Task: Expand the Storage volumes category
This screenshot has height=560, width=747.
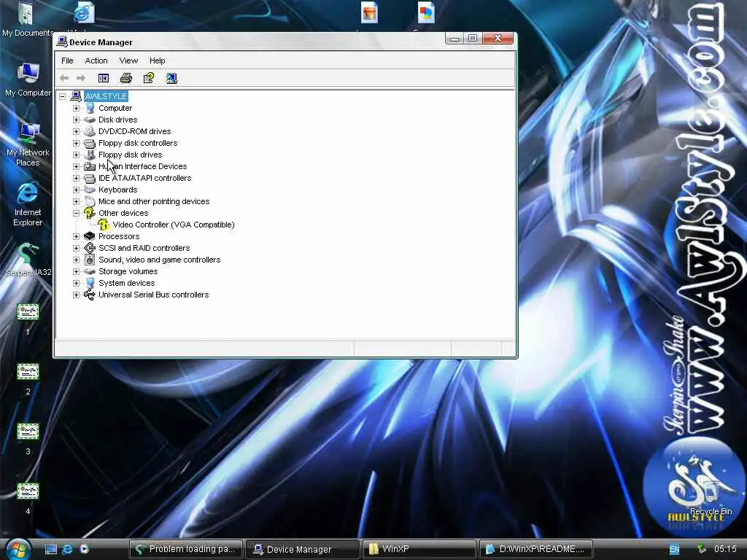Action: [x=76, y=271]
